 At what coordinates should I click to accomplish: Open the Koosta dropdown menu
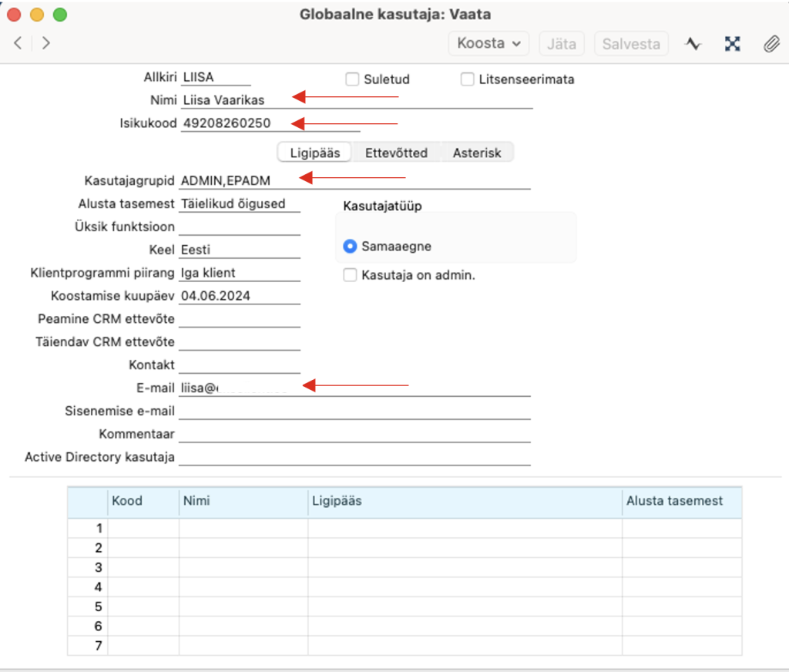489,43
